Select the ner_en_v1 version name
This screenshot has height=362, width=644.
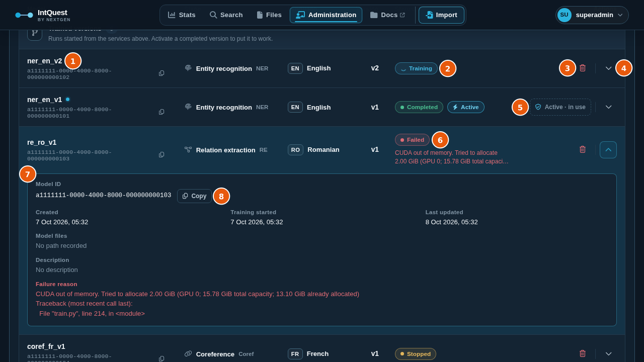pyautogui.click(x=44, y=100)
